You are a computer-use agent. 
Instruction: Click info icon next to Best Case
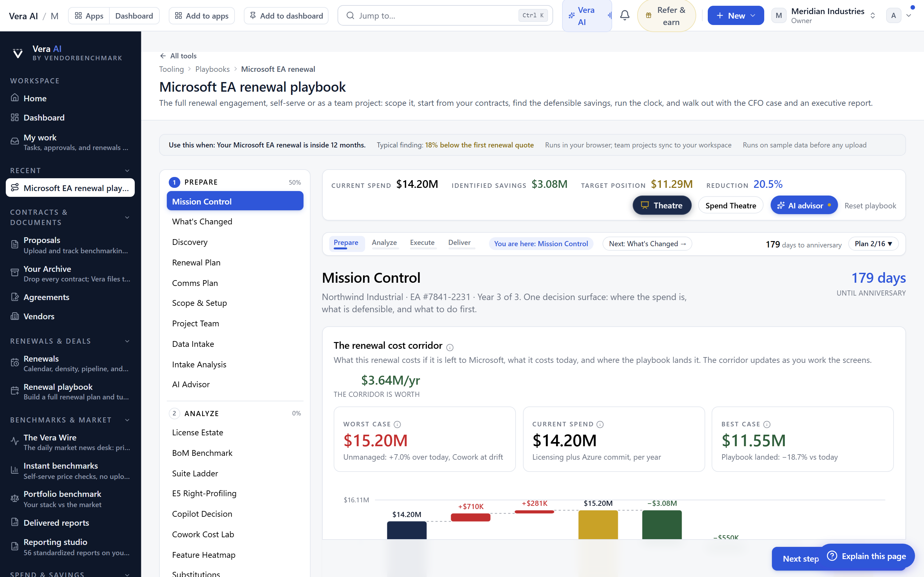(x=767, y=424)
